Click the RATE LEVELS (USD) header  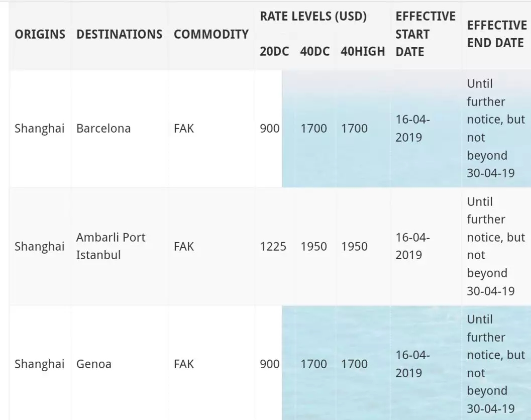(x=313, y=16)
